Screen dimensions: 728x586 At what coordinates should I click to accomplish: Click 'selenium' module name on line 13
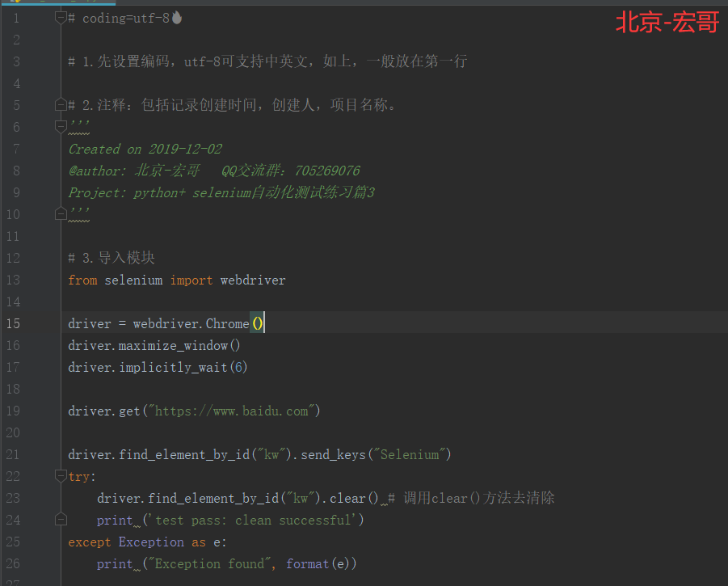133,280
